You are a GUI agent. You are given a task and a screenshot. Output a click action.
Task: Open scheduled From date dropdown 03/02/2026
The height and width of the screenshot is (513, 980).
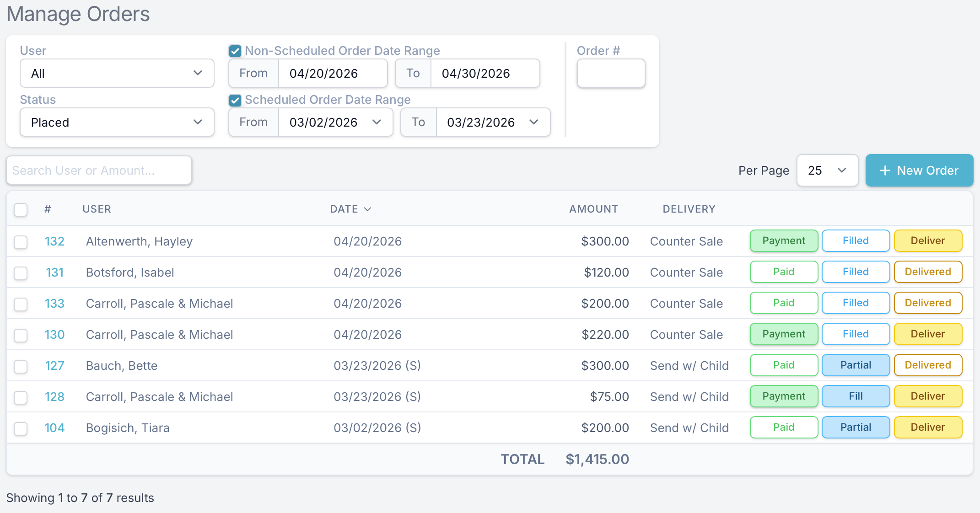click(335, 122)
